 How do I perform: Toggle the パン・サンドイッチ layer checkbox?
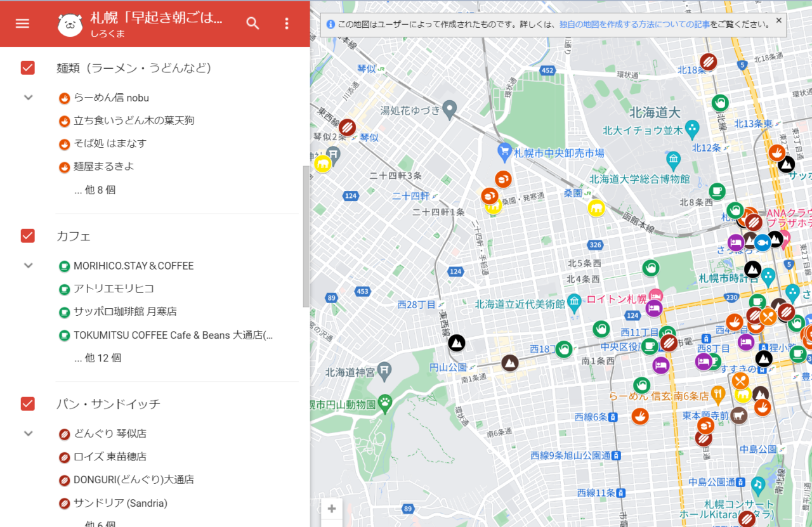click(28, 403)
